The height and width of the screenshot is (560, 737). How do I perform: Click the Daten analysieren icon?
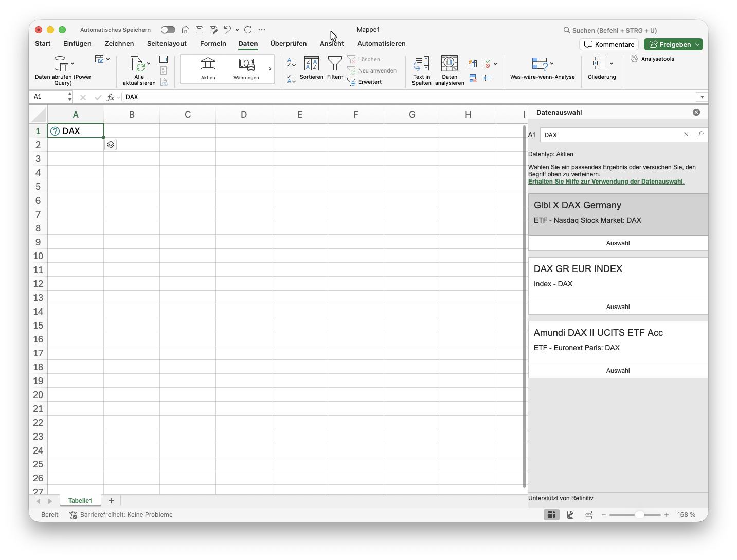(x=450, y=64)
